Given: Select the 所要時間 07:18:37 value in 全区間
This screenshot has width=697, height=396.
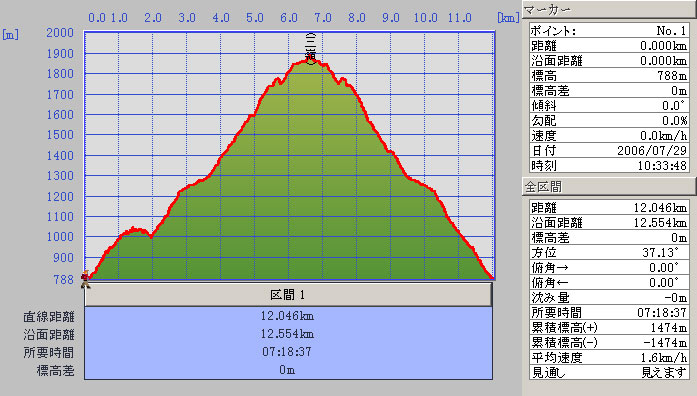Looking at the screenshot, I should coord(662,312).
